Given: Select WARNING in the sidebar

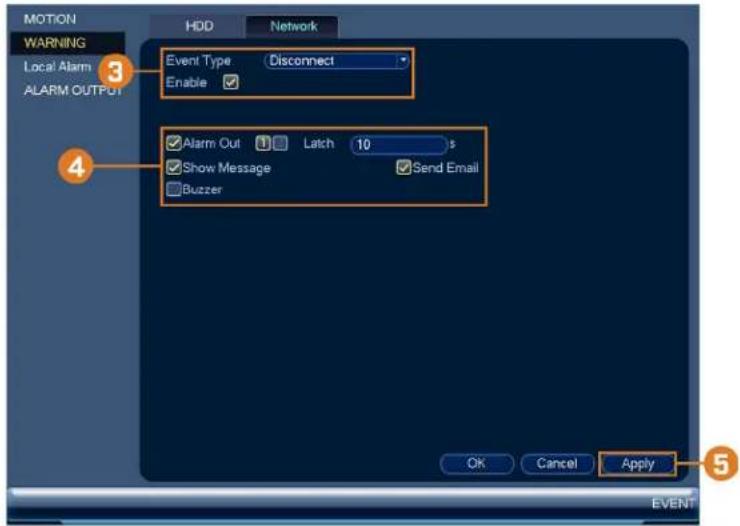Looking at the screenshot, I should (67, 43).
